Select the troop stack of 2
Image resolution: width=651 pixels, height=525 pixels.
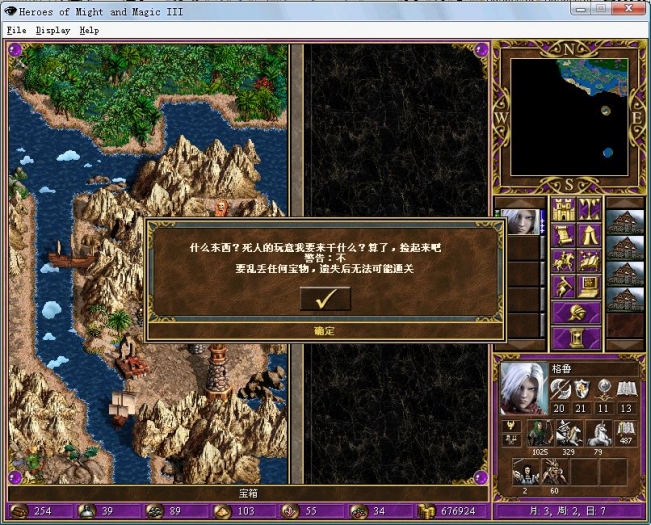click(525, 471)
